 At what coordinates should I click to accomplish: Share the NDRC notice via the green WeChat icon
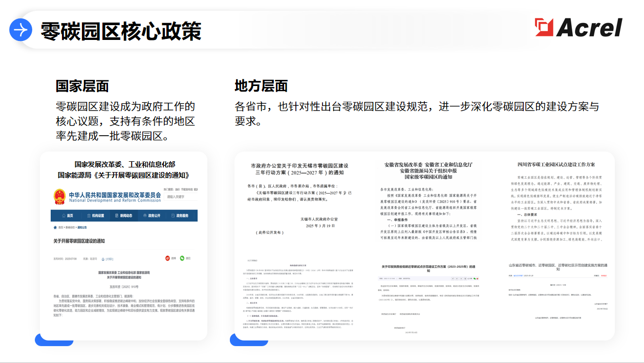182,258
